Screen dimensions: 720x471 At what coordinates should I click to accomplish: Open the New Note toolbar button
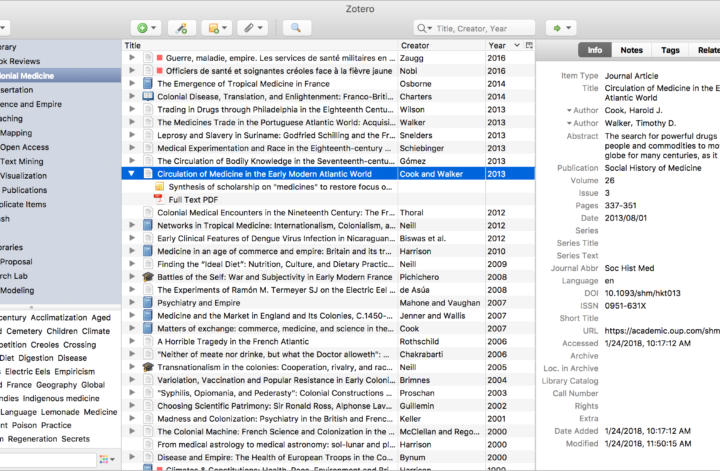pos(217,28)
